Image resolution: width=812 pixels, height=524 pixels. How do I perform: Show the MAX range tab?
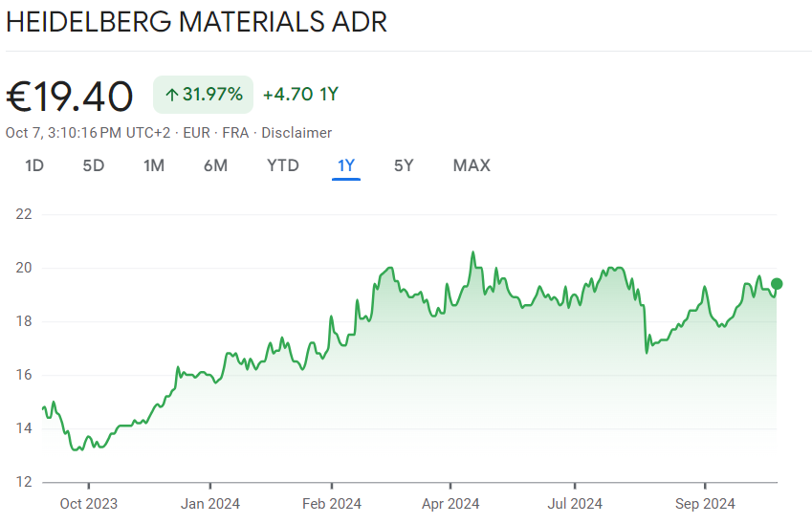click(472, 165)
